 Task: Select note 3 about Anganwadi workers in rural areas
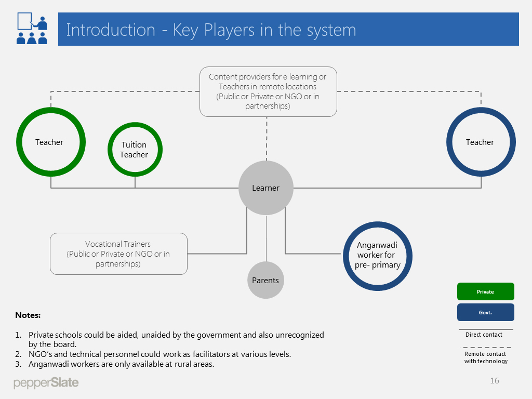pos(115,364)
